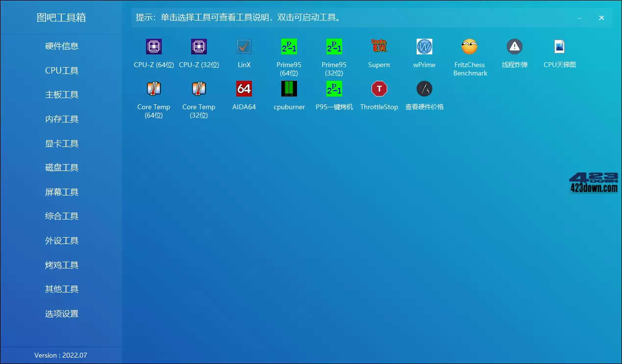This screenshot has height=364, width=622.
Task: Switch to the 显卡工具 category
Action: click(61, 143)
